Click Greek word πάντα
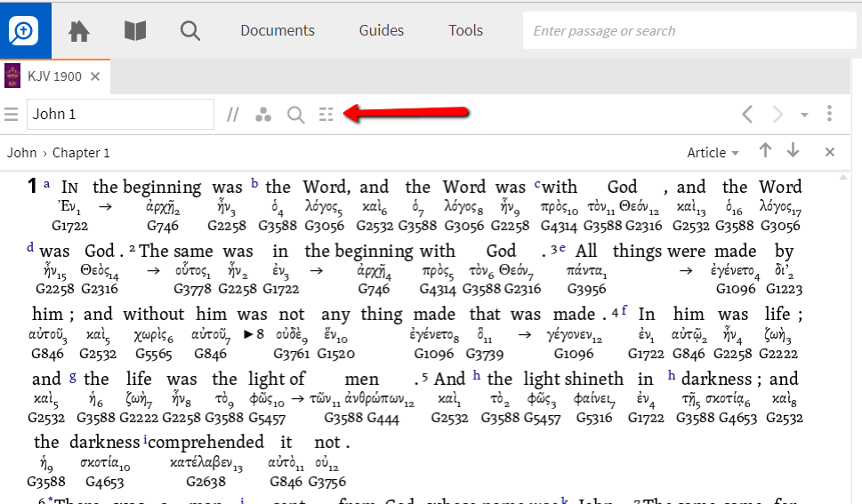This screenshot has height=504, width=862. [x=586, y=271]
